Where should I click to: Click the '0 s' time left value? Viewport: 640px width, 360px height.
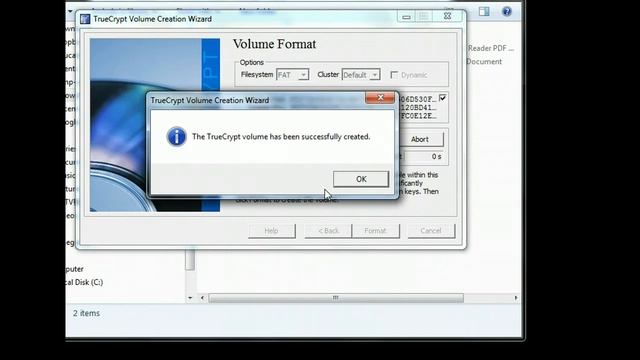pyautogui.click(x=436, y=157)
